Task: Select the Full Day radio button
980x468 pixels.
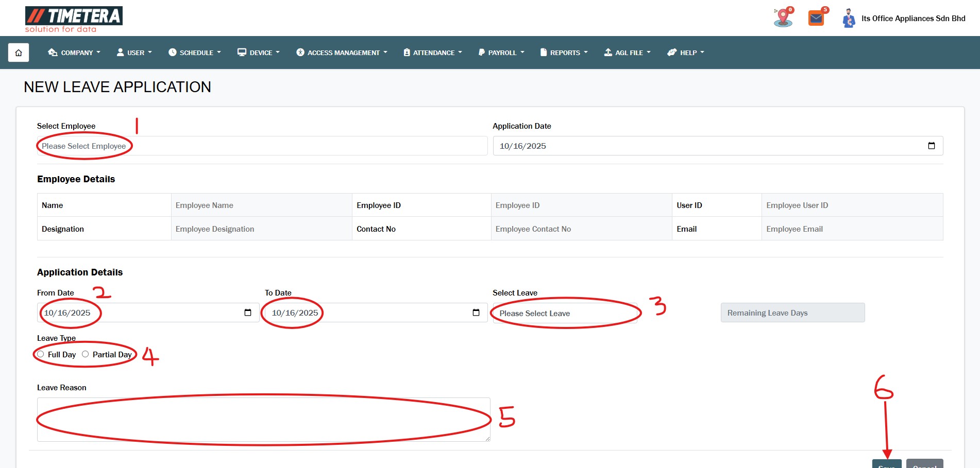Action: pyautogui.click(x=41, y=354)
